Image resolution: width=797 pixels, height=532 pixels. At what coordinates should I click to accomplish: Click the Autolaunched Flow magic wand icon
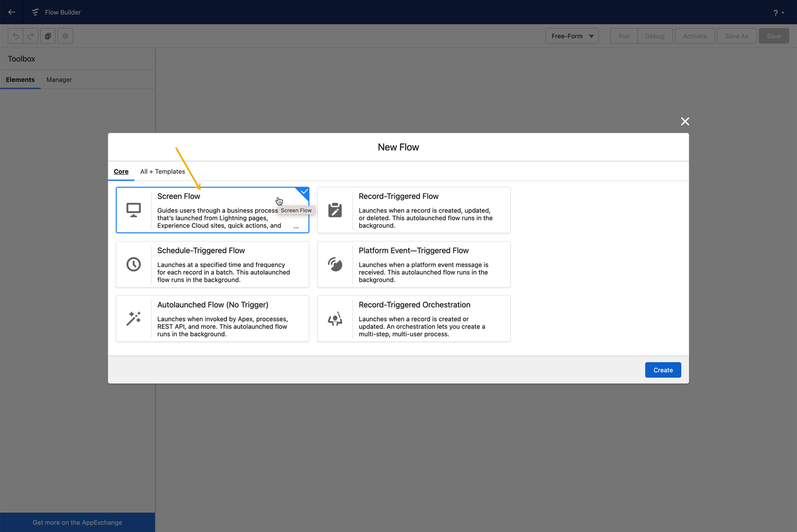click(x=134, y=318)
